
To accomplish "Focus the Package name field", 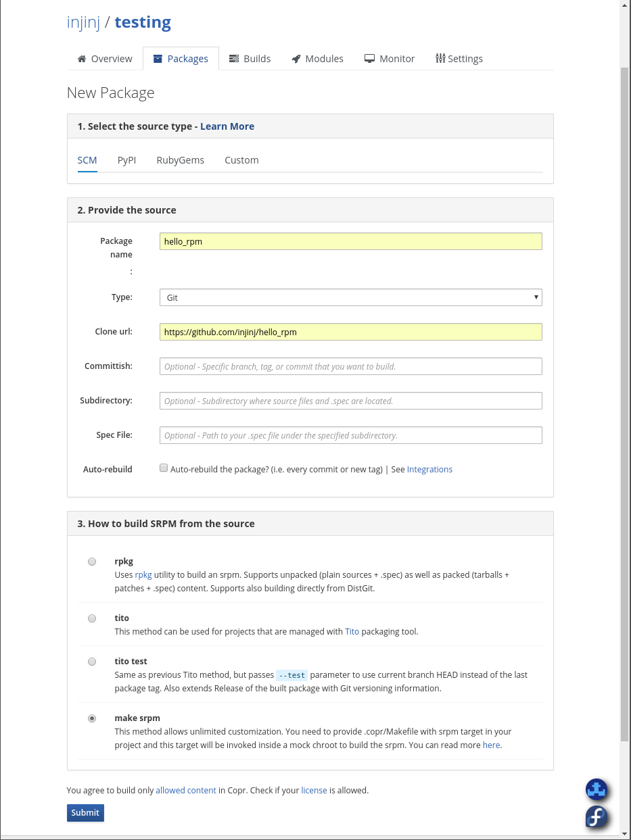I will point(351,241).
